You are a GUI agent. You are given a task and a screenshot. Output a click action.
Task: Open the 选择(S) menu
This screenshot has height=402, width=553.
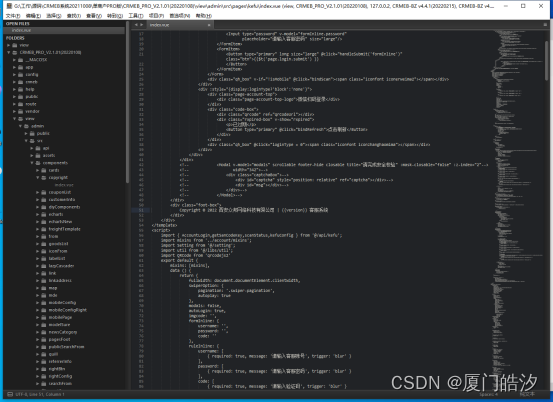tap(54, 16)
